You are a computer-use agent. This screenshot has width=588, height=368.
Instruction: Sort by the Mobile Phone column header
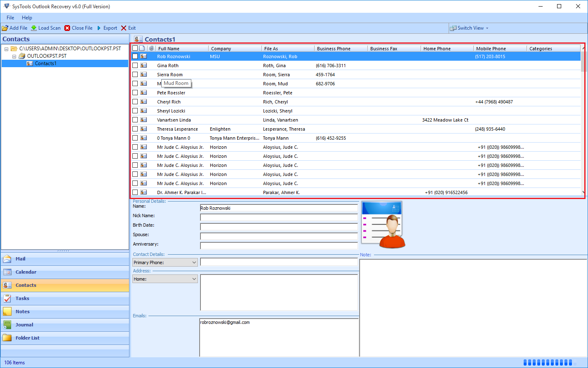(x=500, y=48)
